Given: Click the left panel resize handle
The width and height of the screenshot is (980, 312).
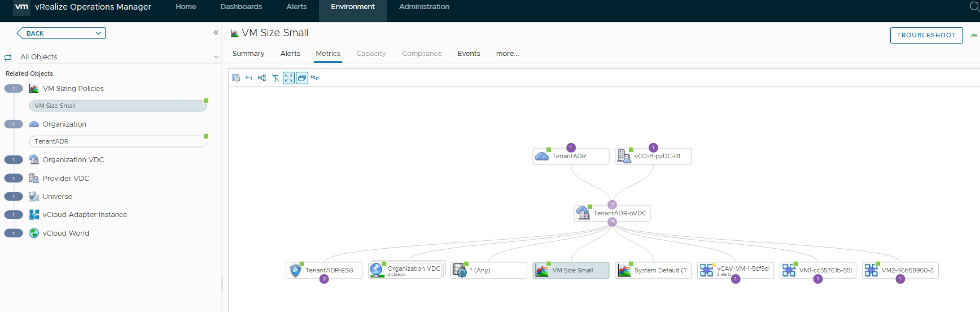Looking at the screenshot, I should point(221,283).
